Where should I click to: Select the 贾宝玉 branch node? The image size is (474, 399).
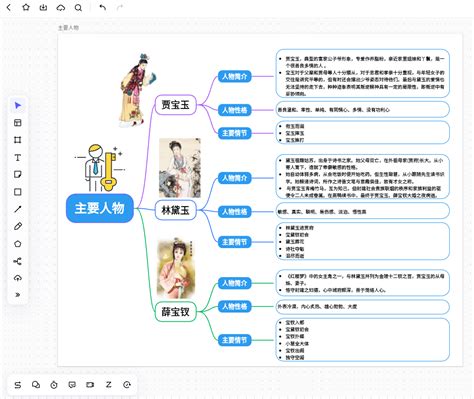(176, 105)
